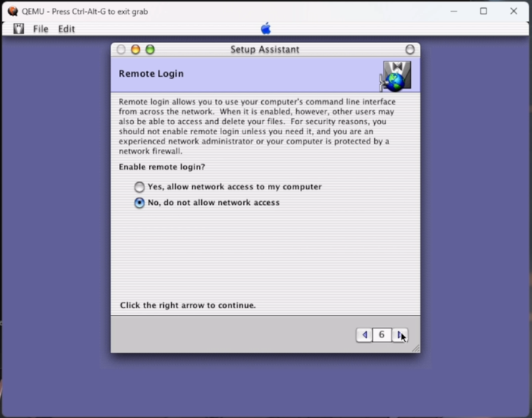Click the Apple logo in menu bar
Image resolution: width=532 pixels, height=418 pixels.
tap(266, 29)
